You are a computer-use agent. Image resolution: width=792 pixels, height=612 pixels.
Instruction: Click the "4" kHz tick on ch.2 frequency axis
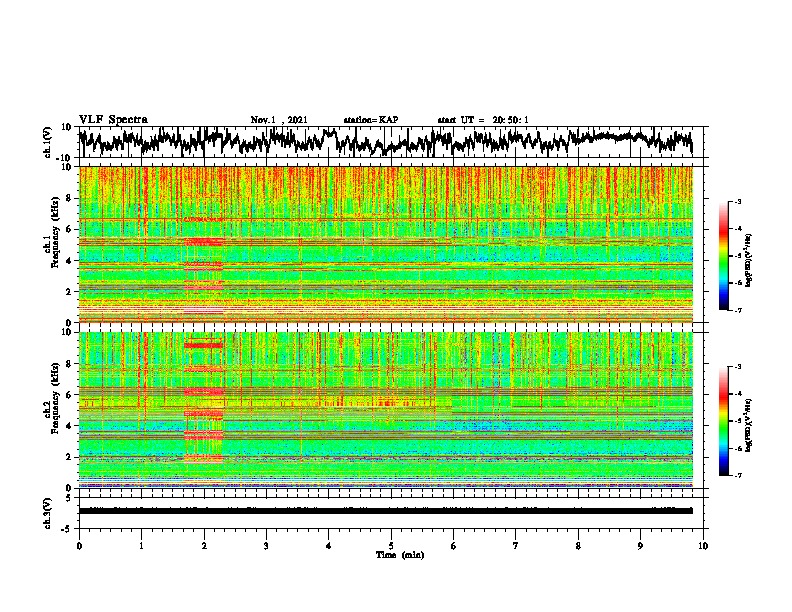tap(69, 426)
